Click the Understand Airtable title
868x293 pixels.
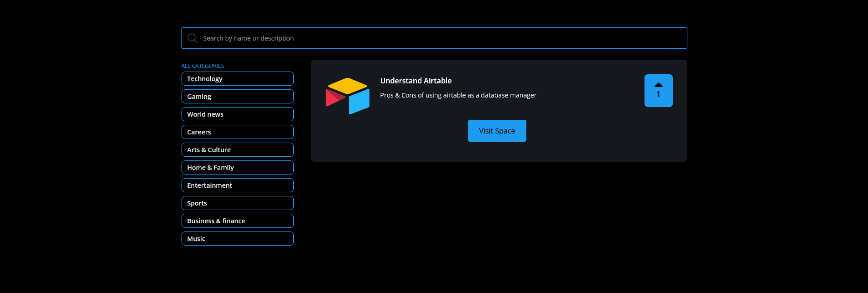click(x=416, y=81)
